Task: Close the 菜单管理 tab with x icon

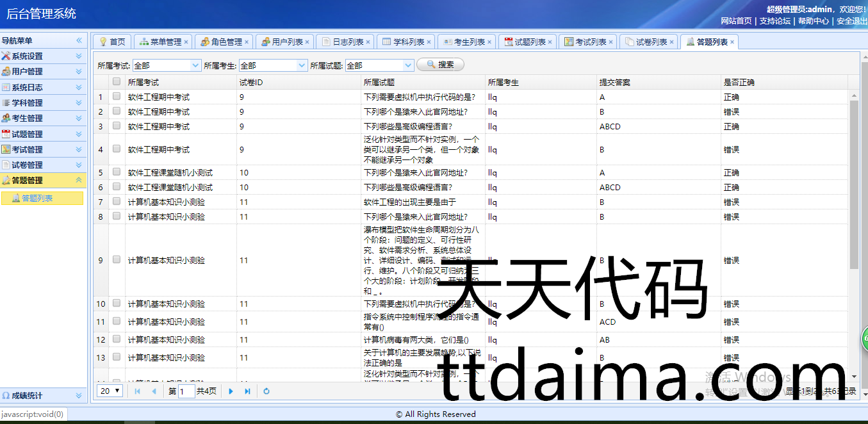Action: tap(186, 42)
